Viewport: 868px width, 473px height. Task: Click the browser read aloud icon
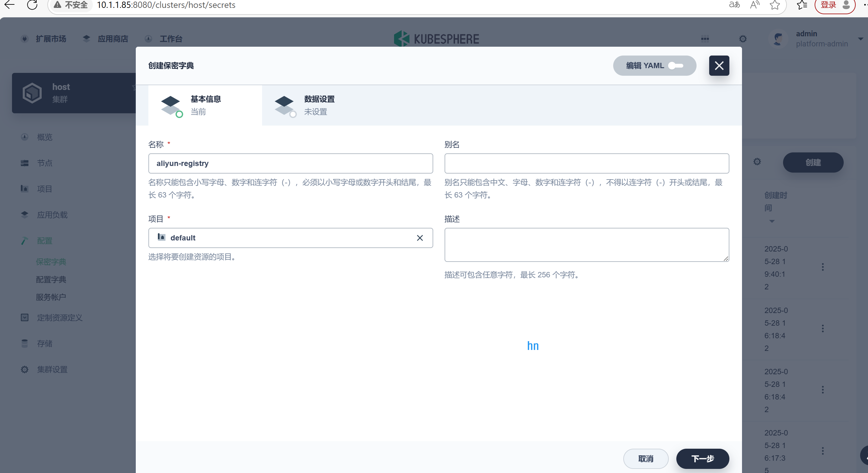[x=755, y=5]
